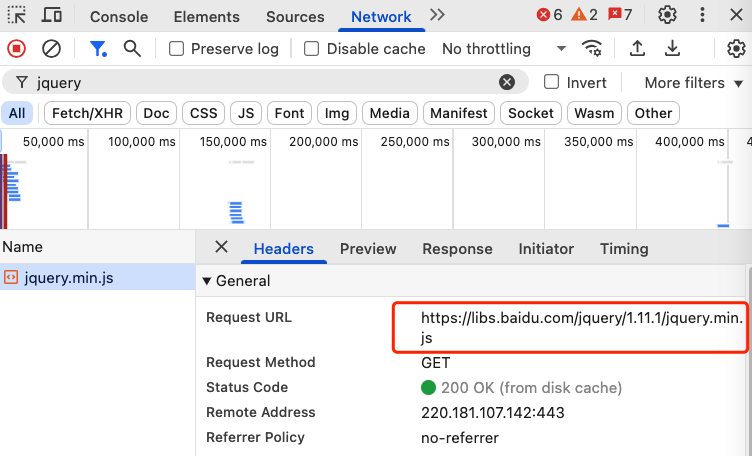Toggle device toolbar icon
752x456 pixels.
51,15
